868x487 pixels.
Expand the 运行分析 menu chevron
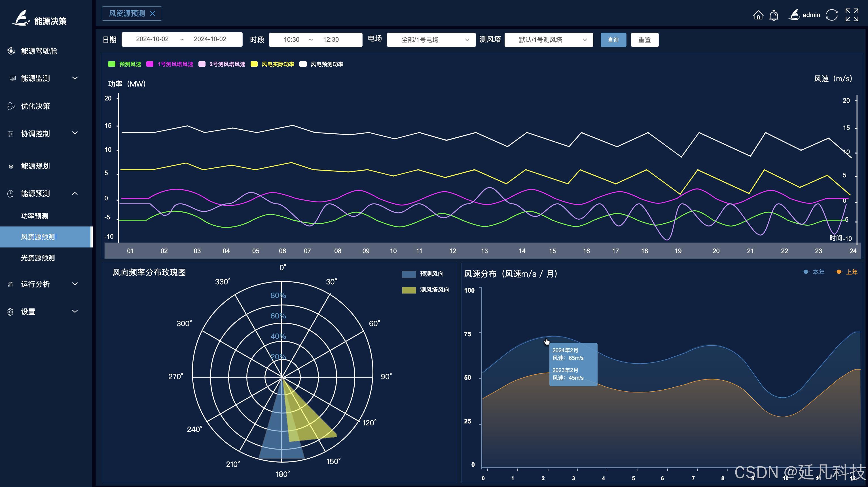[75, 284]
